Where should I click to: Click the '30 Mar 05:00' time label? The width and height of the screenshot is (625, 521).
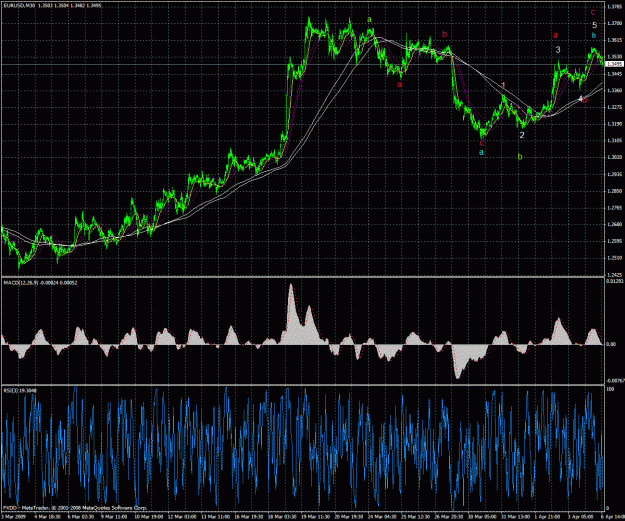[482, 517]
